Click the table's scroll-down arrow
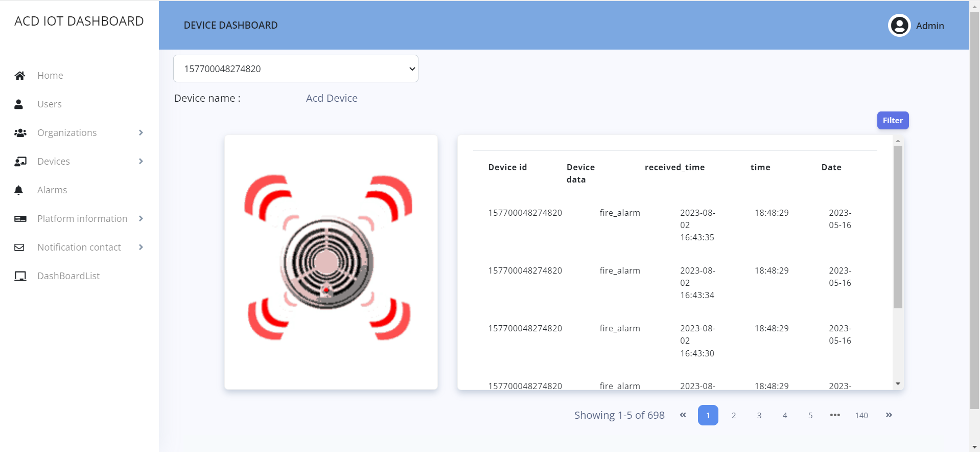The height and width of the screenshot is (452, 980). [898, 384]
